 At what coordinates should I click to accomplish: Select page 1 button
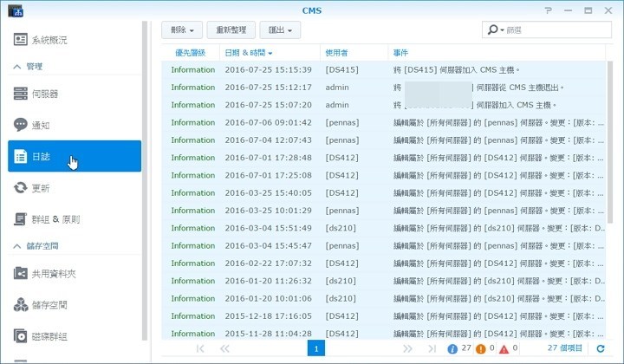pyautogui.click(x=316, y=348)
